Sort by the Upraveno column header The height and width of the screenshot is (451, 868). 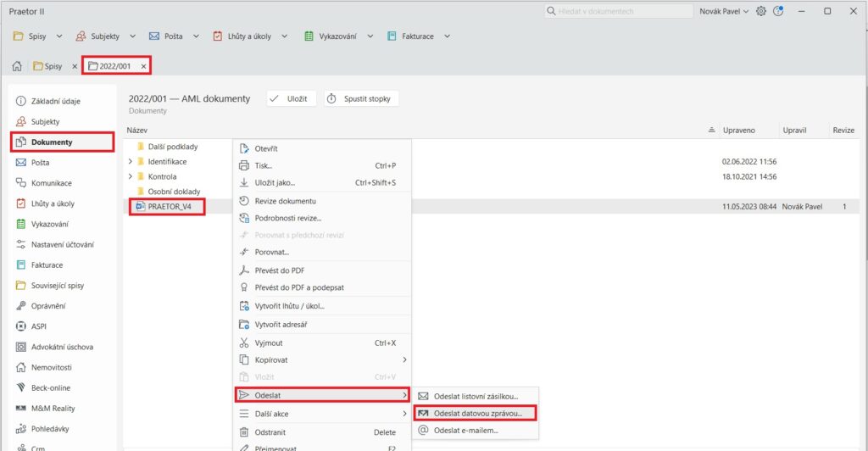click(x=739, y=131)
